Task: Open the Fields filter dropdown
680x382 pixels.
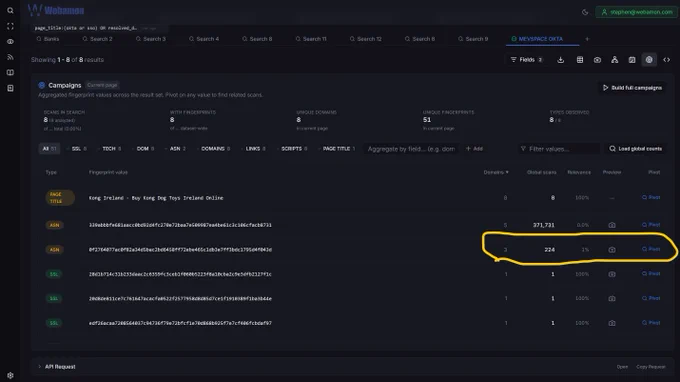Action: tap(526, 60)
